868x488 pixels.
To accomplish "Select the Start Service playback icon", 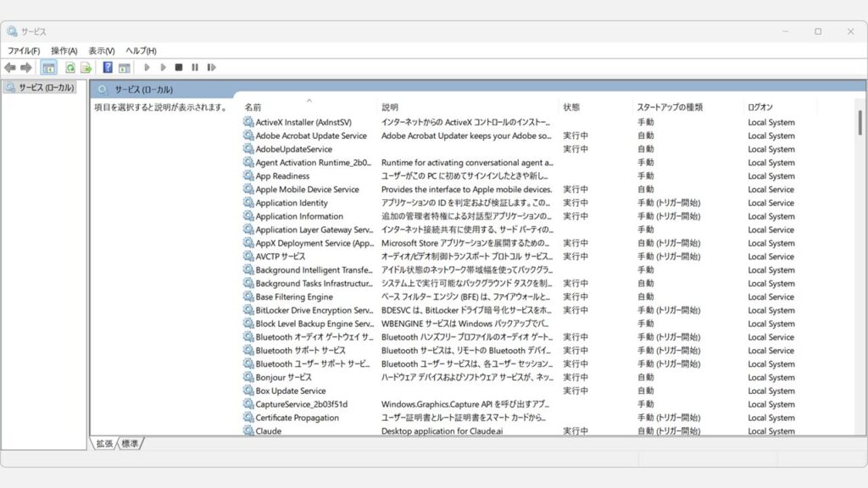I will point(147,67).
